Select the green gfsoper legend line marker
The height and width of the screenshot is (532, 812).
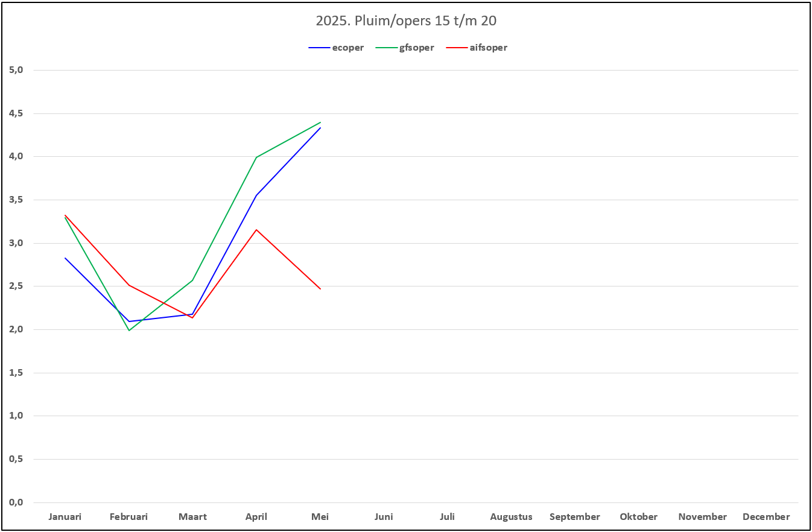[386, 48]
